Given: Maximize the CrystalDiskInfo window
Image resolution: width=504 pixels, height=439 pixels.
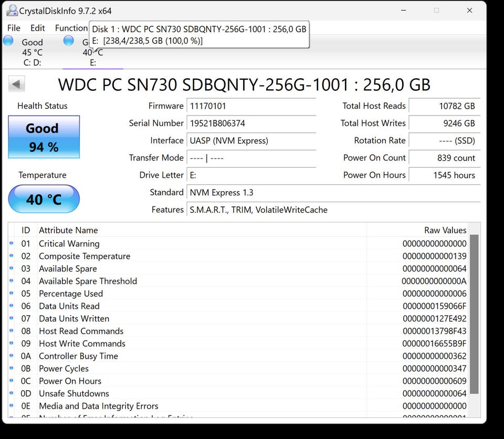Looking at the screenshot, I should coord(436,11).
